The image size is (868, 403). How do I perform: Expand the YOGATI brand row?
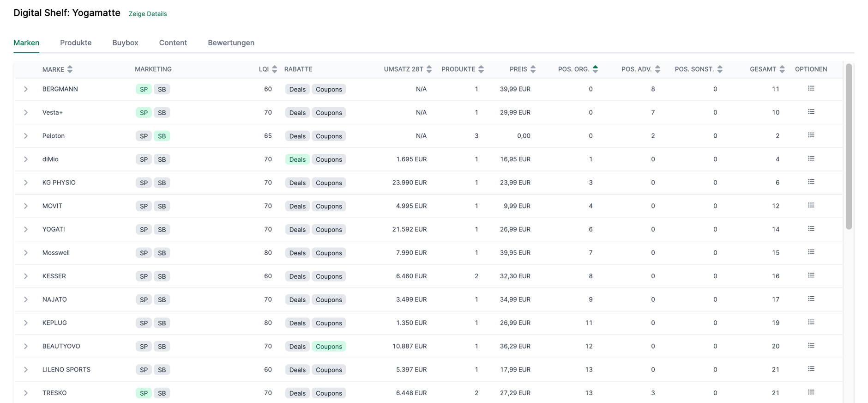(26, 229)
